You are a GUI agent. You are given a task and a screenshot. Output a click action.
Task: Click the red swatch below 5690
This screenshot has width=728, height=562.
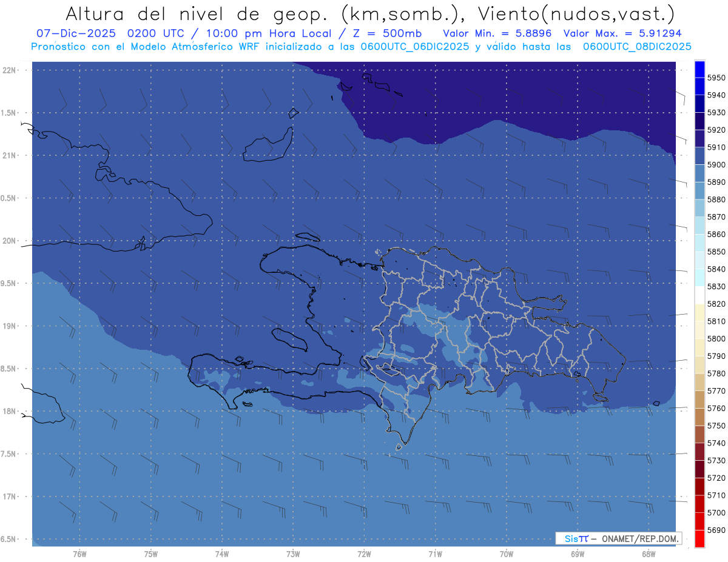[x=699, y=539]
